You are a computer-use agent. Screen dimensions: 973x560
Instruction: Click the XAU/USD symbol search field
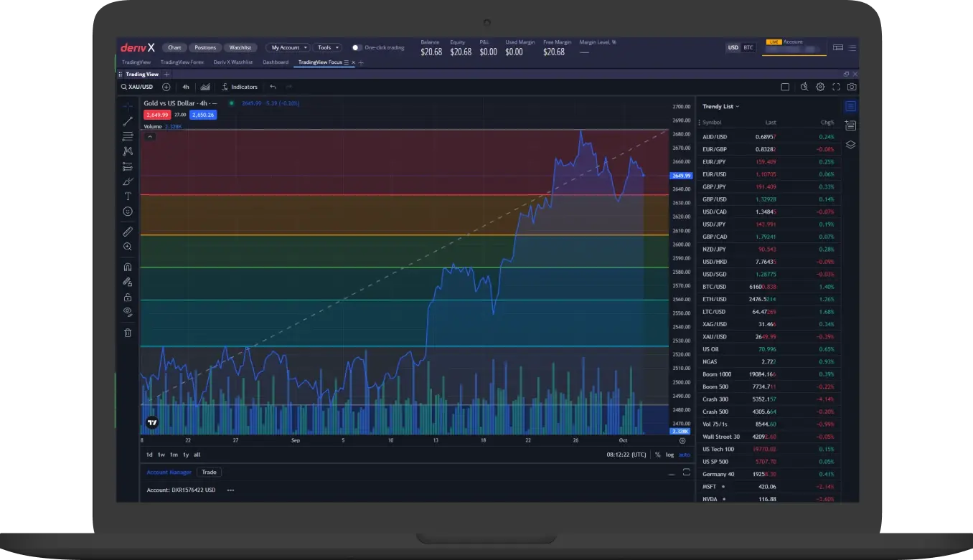(x=140, y=87)
